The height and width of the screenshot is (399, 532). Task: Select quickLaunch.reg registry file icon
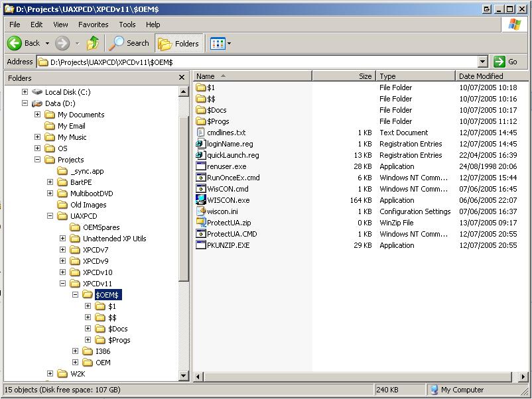[201, 155]
